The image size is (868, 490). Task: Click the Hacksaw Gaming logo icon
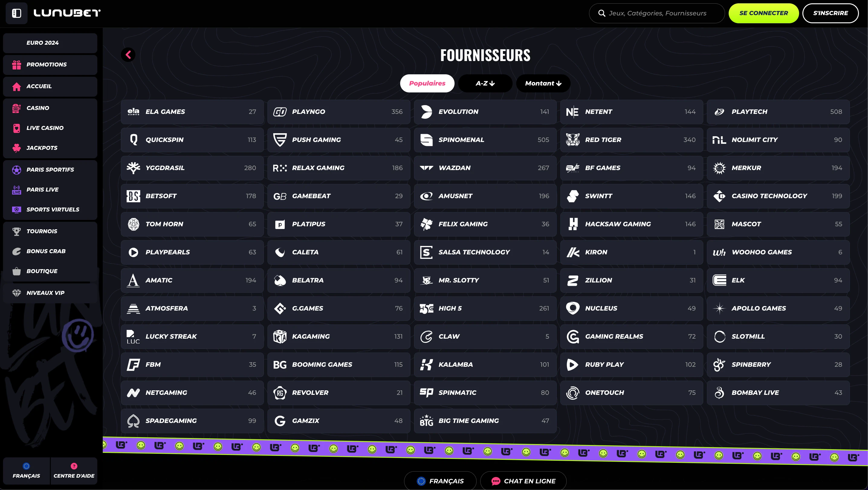[572, 224]
